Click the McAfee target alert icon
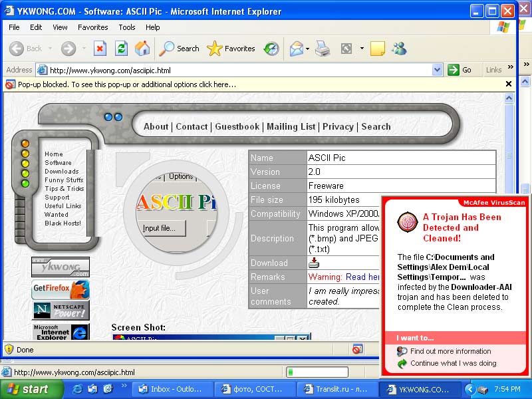 point(408,223)
